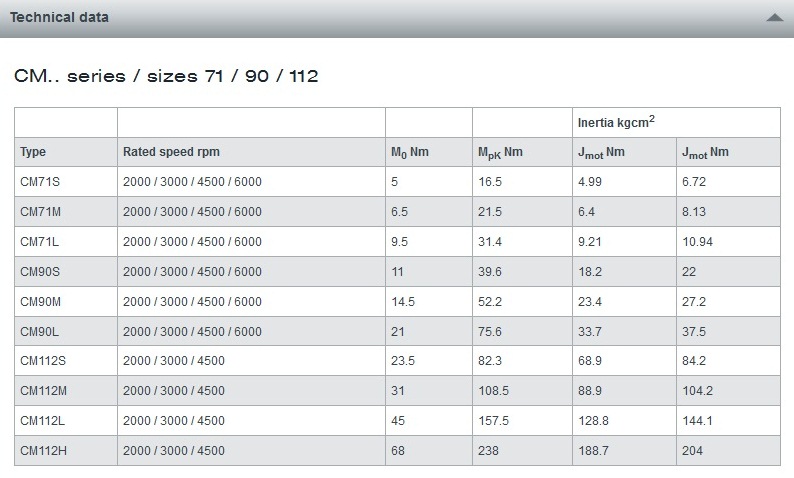Click the 84.2 inertia value
This screenshot has width=794, height=478.
tap(694, 361)
